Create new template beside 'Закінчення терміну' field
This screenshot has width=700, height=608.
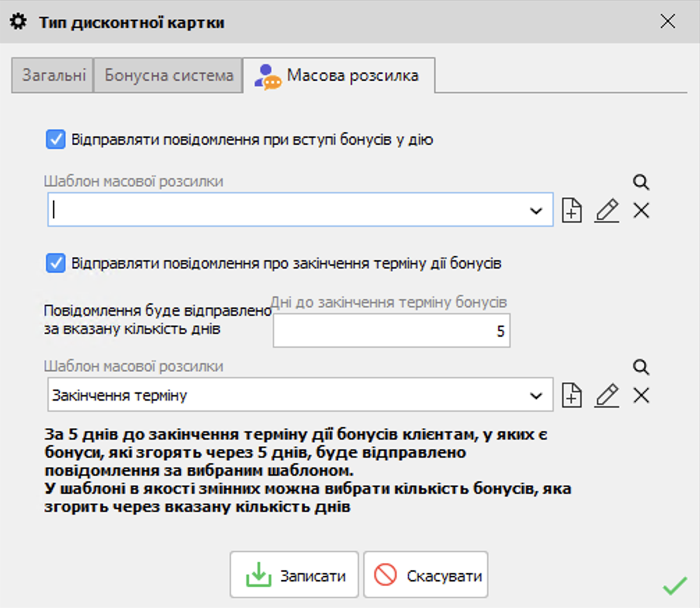pyautogui.click(x=572, y=395)
